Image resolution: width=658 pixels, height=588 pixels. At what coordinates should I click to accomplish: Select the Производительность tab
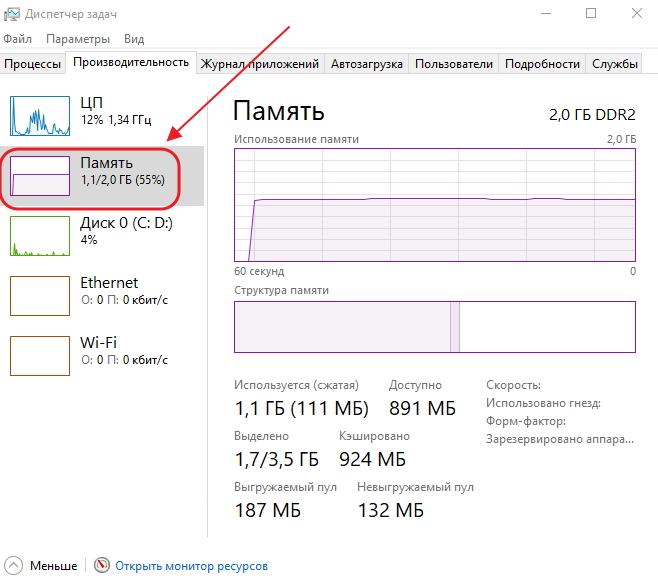[x=131, y=62]
